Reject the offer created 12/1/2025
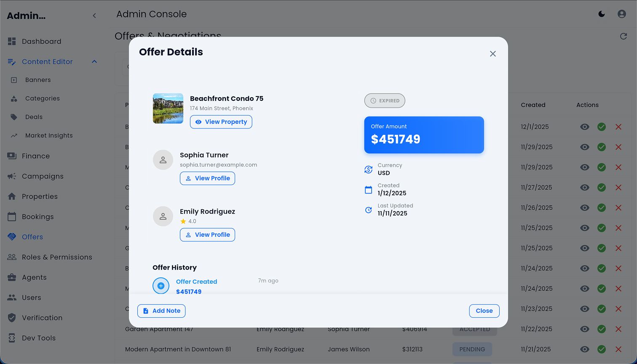Viewport: 637px width, 364px height. click(618, 127)
